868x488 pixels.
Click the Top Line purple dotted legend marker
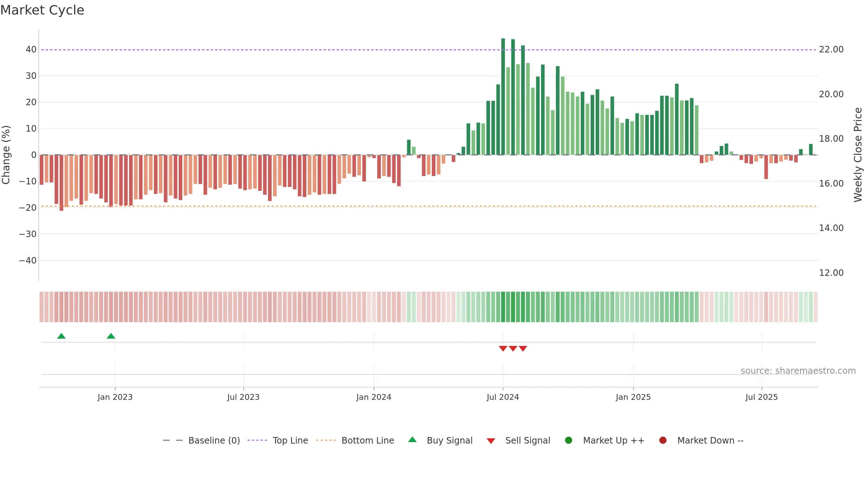[257, 440]
